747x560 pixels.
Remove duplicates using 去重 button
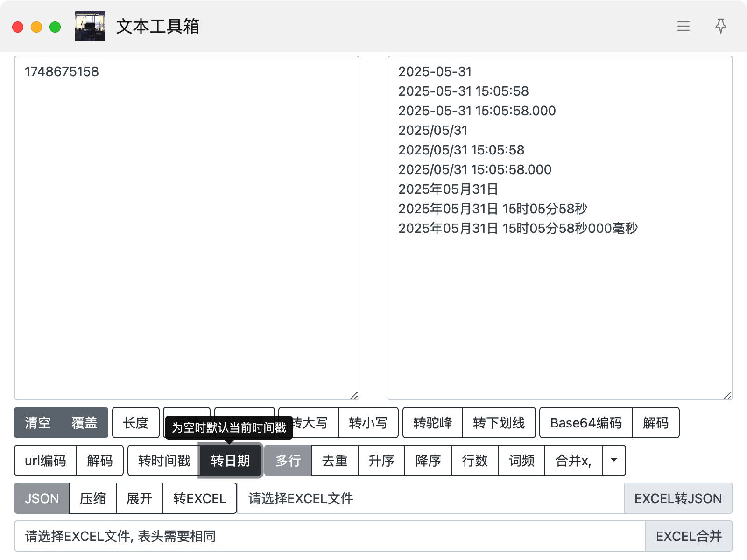tap(335, 461)
